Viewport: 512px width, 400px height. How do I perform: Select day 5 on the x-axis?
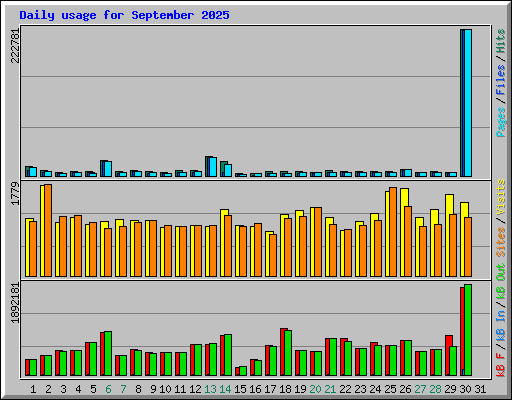point(93,389)
